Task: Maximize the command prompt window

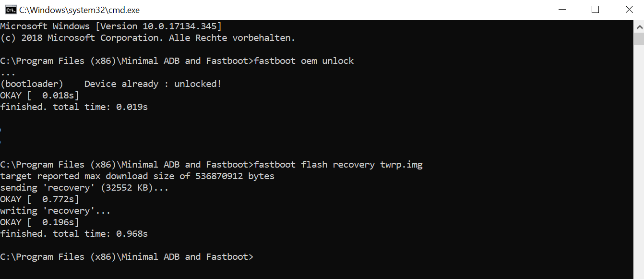Action: click(595, 10)
